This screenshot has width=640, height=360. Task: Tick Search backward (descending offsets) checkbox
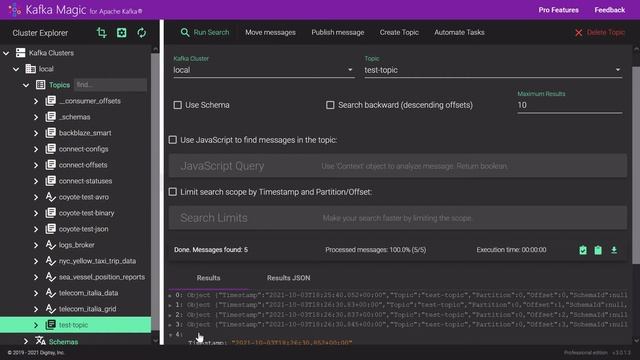(330, 105)
